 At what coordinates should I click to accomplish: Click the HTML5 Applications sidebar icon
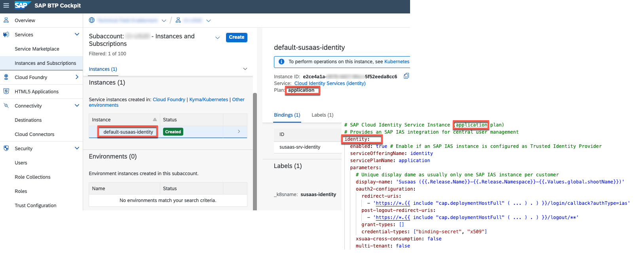point(6,91)
